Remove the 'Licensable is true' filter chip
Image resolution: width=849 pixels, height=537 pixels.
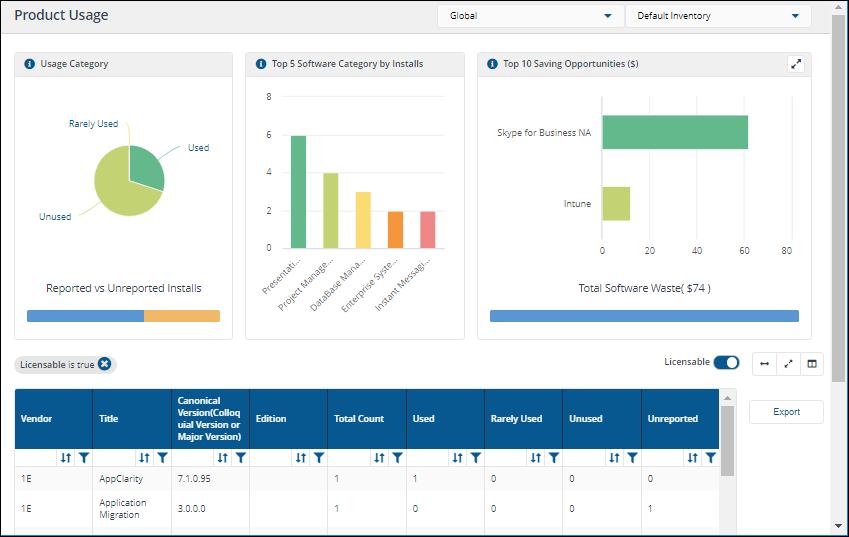[x=104, y=365]
